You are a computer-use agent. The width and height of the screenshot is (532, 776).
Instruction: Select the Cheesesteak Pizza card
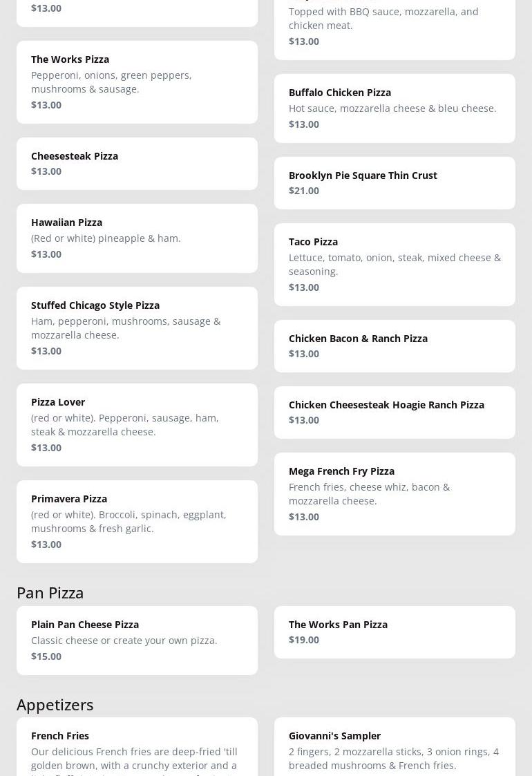[x=137, y=163]
